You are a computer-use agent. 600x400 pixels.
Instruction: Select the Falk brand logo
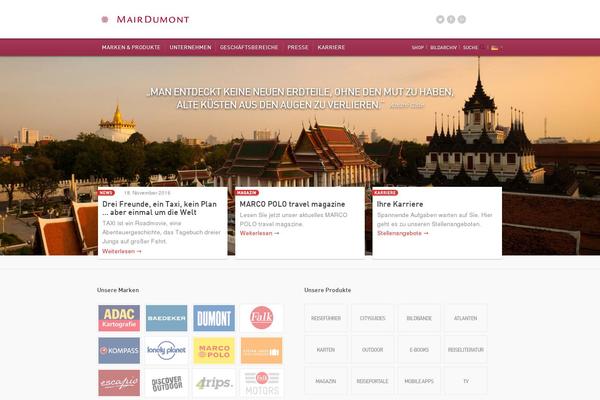pos(261,318)
